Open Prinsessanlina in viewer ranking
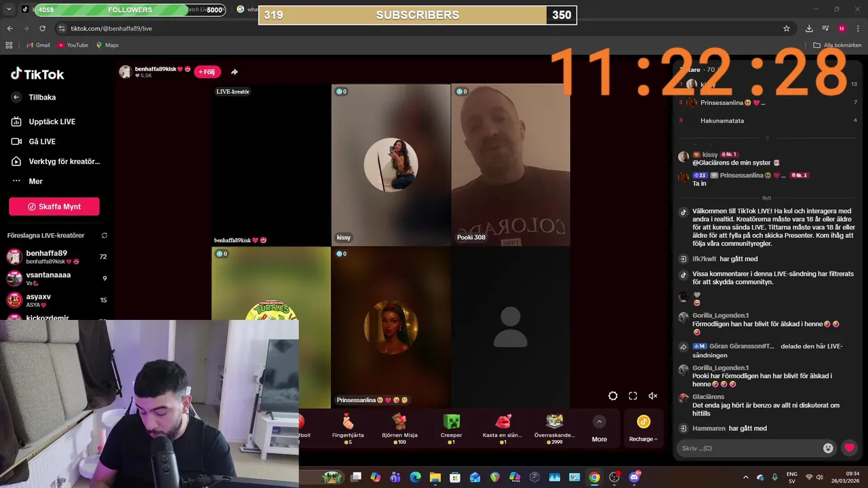Viewport: 868px width, 488px height. click(732, 102)
